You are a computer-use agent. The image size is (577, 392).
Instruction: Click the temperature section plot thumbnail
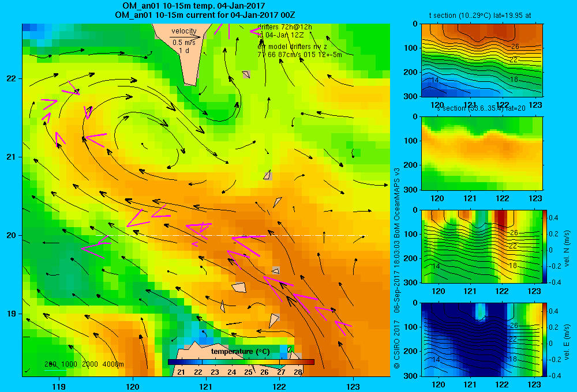point(482,61)
